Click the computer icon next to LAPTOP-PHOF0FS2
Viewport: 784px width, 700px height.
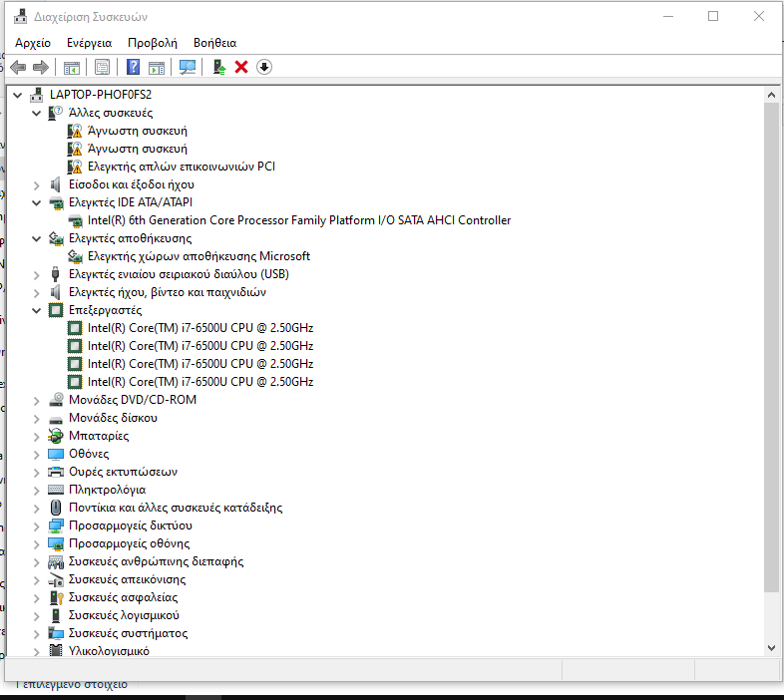click(x=37, y=95)
